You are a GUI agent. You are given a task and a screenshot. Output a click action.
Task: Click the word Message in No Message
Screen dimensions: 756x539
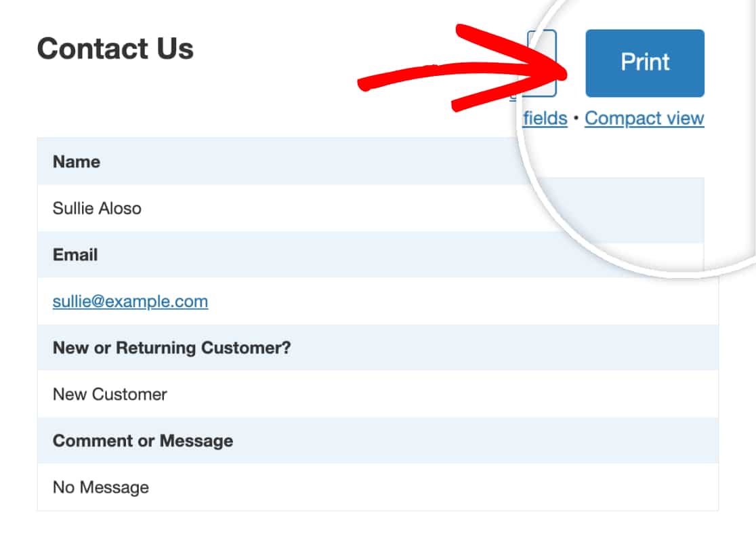point(114,487)
